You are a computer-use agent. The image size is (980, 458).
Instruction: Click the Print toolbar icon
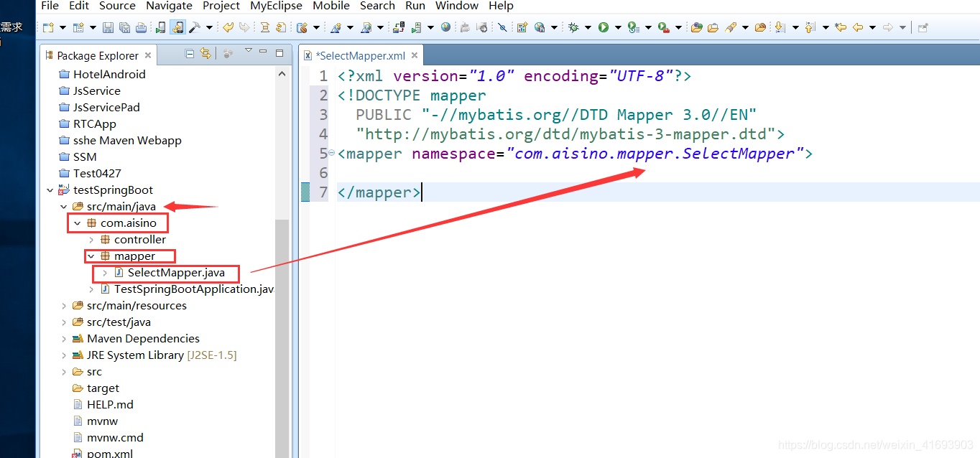point(141,27)
